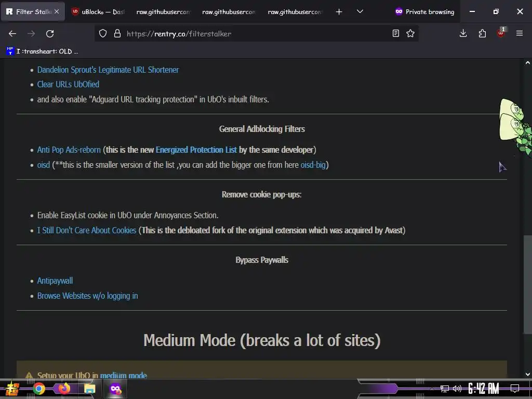Open the medium mode link
The width and height of the screenshot is (532, 399).
coord(124,375)
